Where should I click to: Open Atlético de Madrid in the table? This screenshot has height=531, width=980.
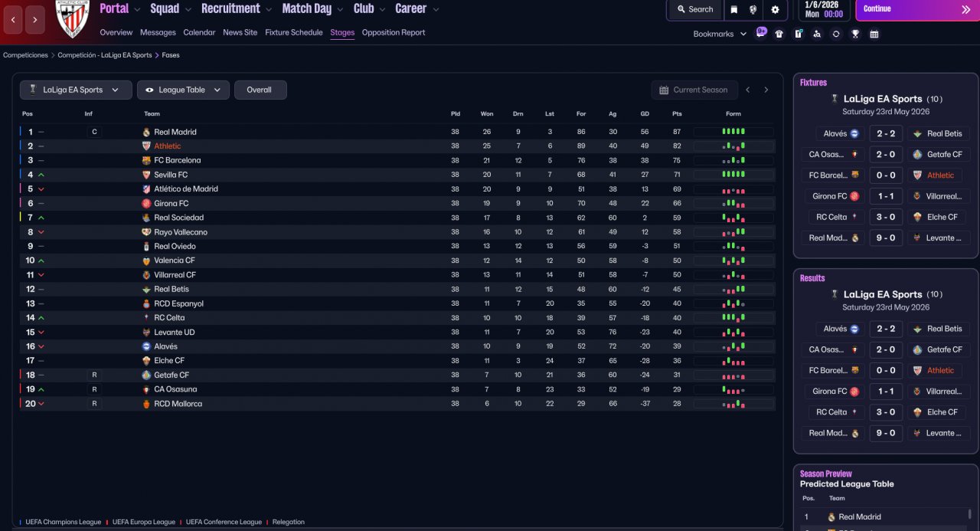tap(186, 189)
